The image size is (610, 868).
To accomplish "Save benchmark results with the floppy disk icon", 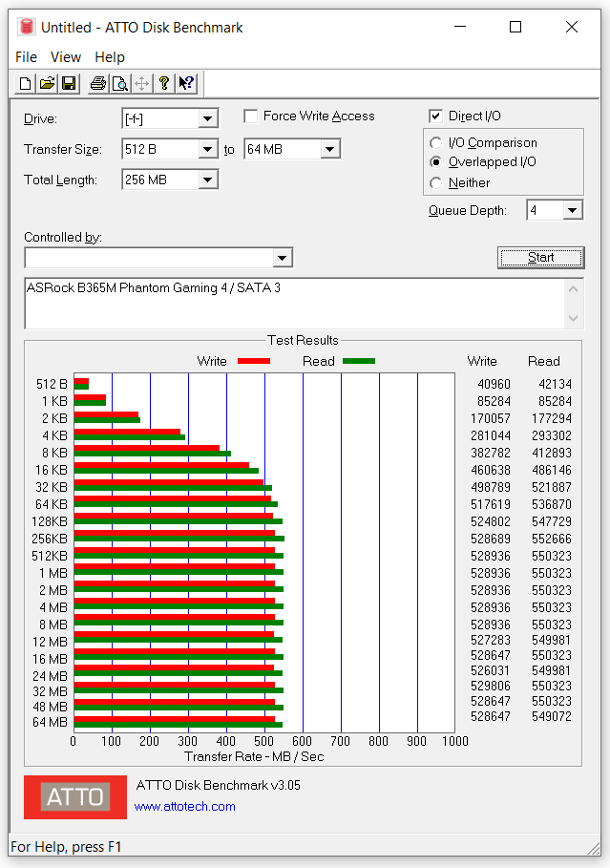I will (69, 84).
